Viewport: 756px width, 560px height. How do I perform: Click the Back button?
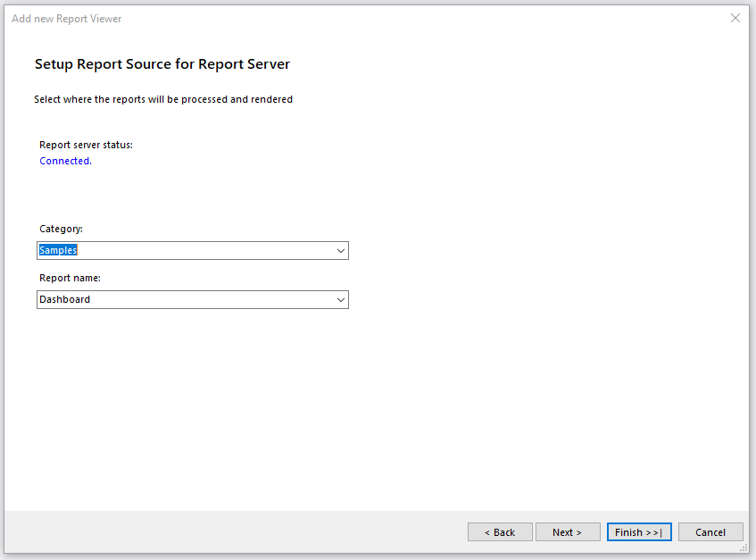(x=500, y=531)
